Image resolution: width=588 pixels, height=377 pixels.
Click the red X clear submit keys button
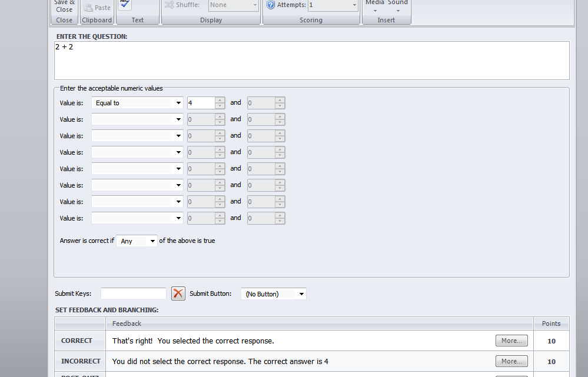tap(178, 293)
